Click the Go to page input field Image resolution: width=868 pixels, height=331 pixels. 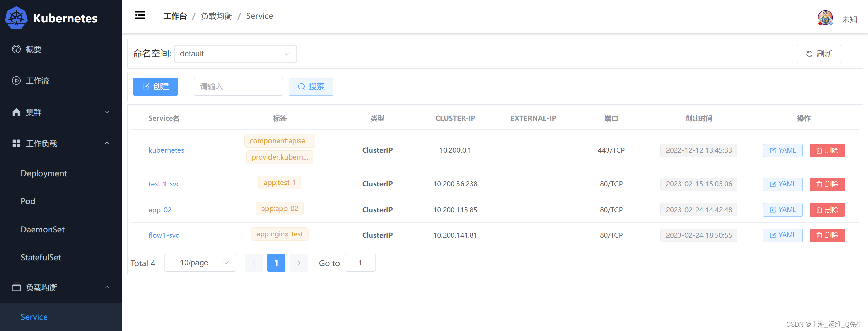pos(360,263)
